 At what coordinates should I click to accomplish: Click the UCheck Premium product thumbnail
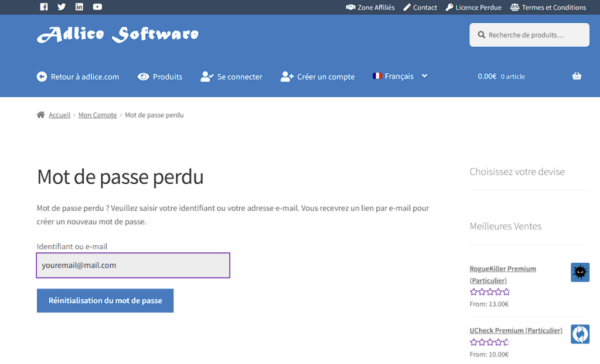pos(579,334)
